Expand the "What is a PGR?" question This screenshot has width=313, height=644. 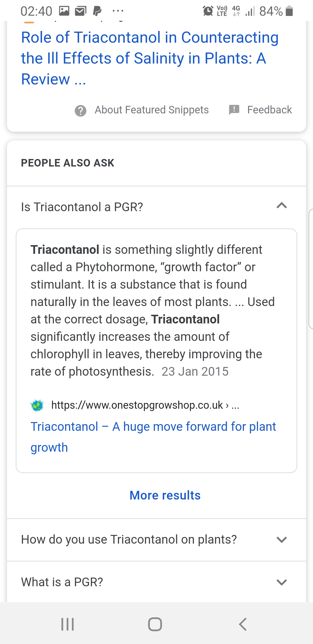(281, 582)
